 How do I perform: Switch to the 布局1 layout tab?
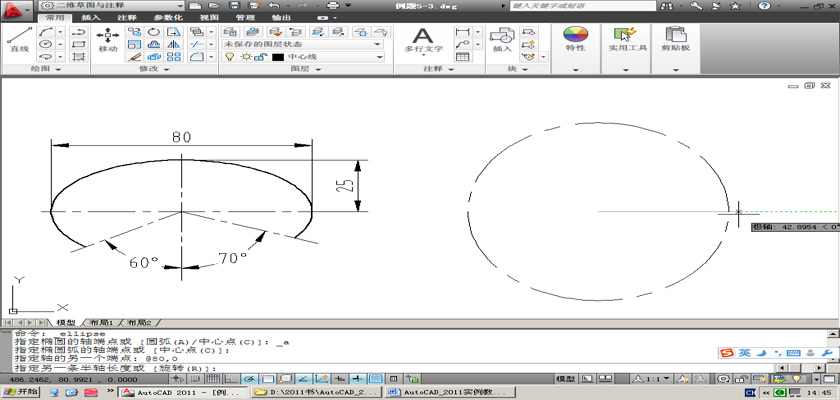click(101, 323)
